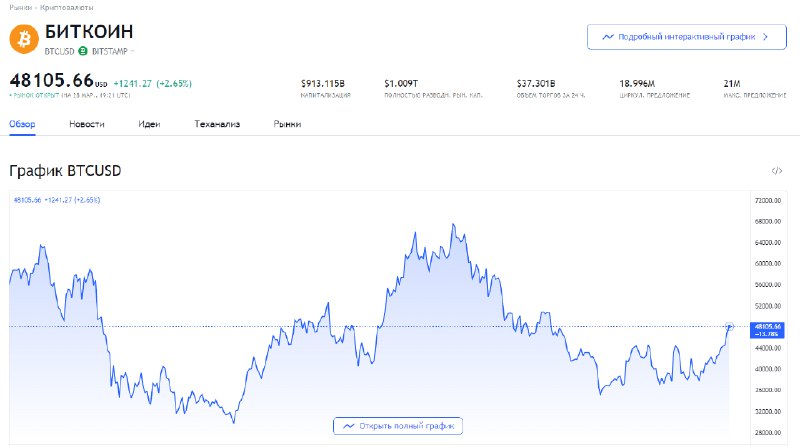The height and width of the screenshot is (446, 800).
Task: Switch to the Новости tab
Action: coord(87,124)
